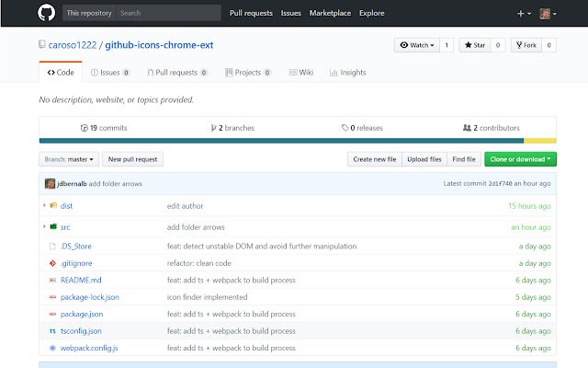This screenshot has height=368, width=588.
Task: Switch to the Issues tab
Action: (x=110, y=72)
